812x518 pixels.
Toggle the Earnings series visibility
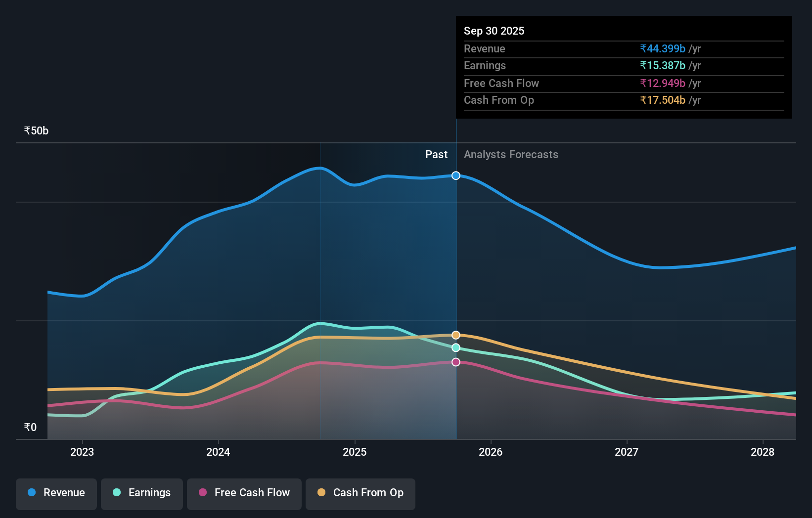click(x=142, y=493)
